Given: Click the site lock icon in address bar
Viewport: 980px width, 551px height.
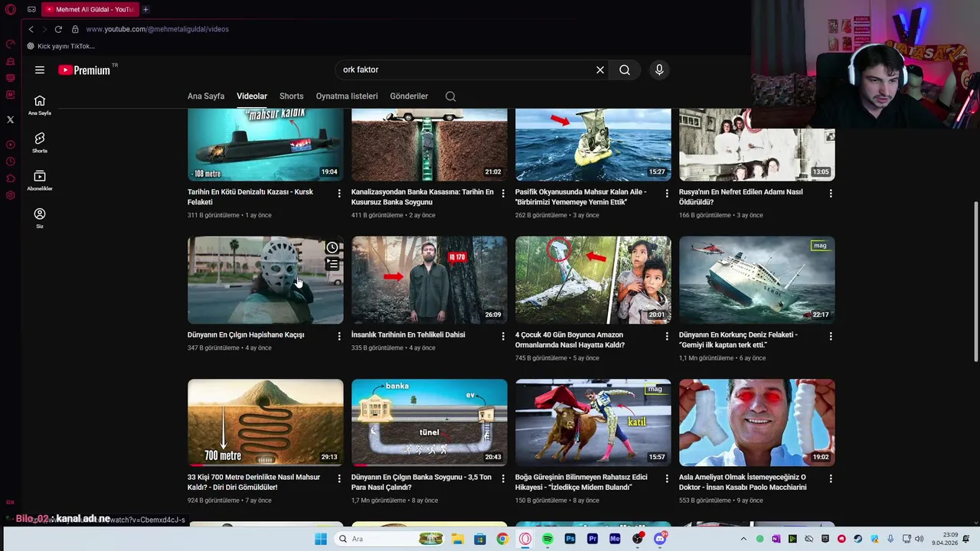Looking at the screenshot, I should tap(75, 29).
